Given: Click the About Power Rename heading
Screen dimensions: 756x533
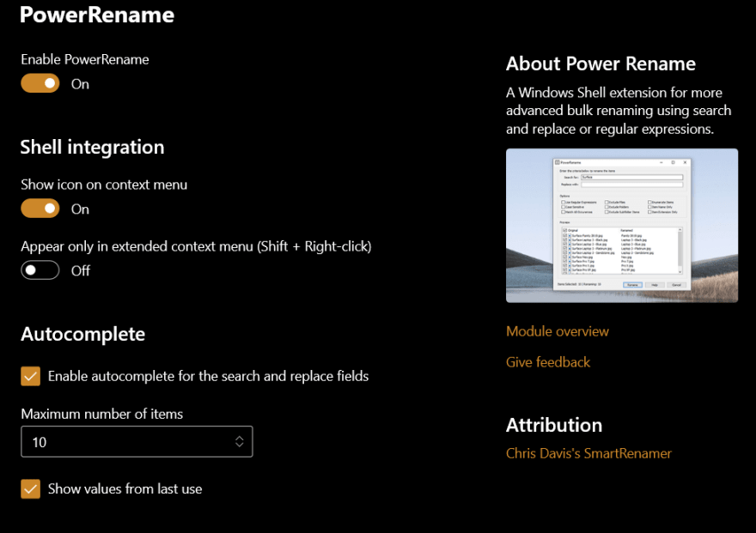Looking at the screenshot, I should point(601,64).
